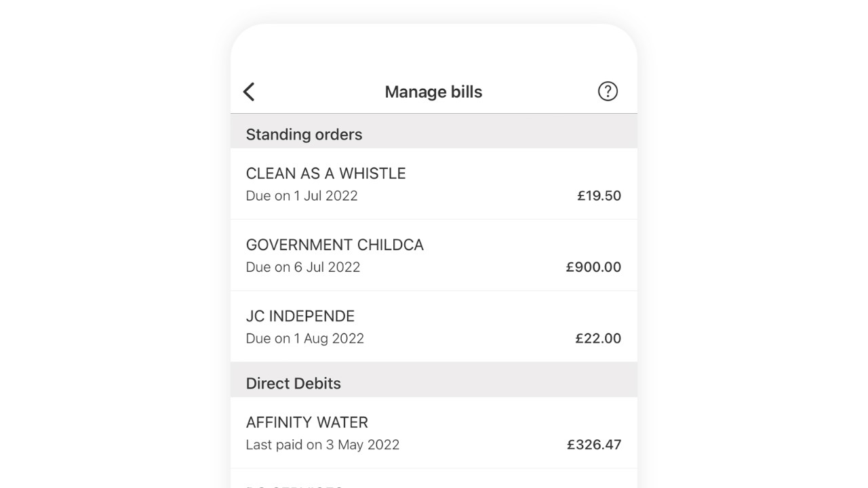Tap 'Due on 6 Jul 2022' date text
This screenshot has height=488, width=868.
[303, 267]
